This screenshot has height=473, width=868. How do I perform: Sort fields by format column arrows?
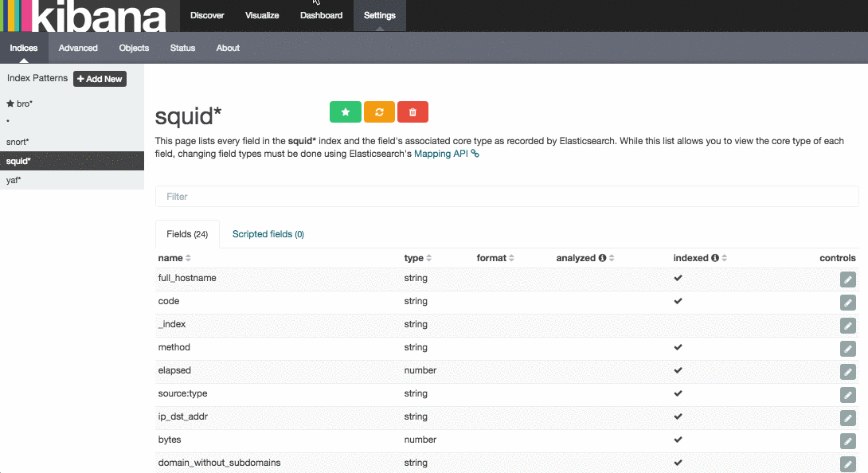511,258
